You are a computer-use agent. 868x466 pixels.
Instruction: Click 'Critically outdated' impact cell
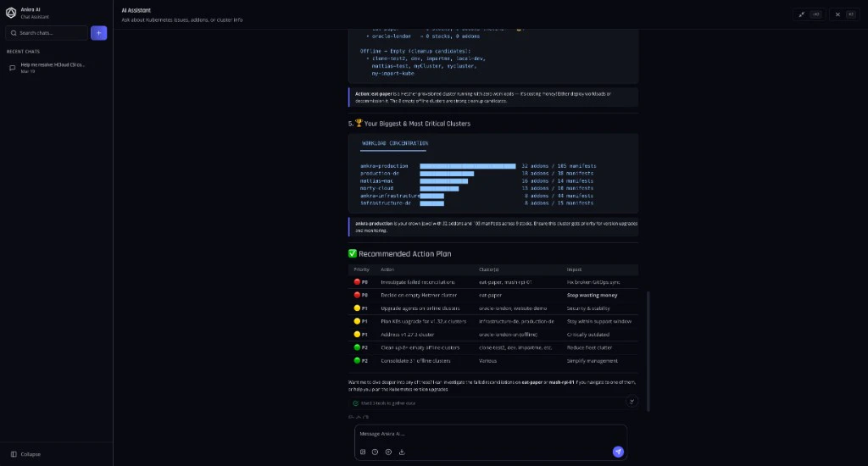(x=588, y=335)
